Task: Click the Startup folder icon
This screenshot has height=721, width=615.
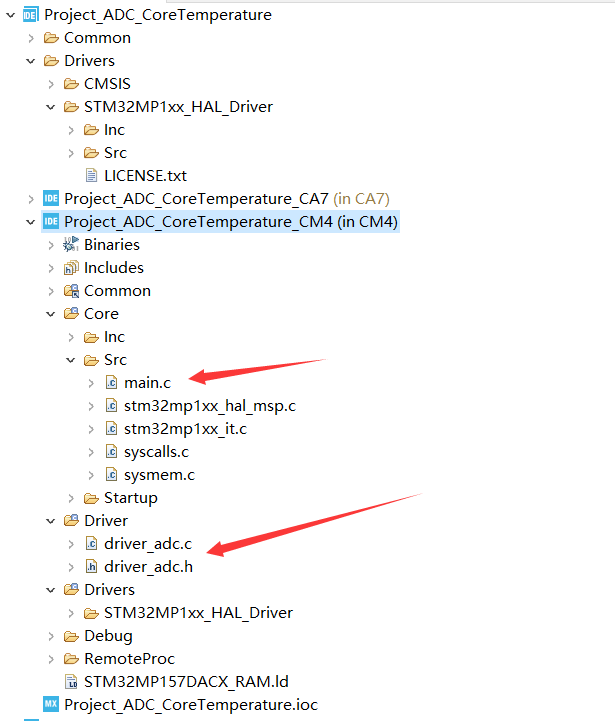Action: [92, 498]
